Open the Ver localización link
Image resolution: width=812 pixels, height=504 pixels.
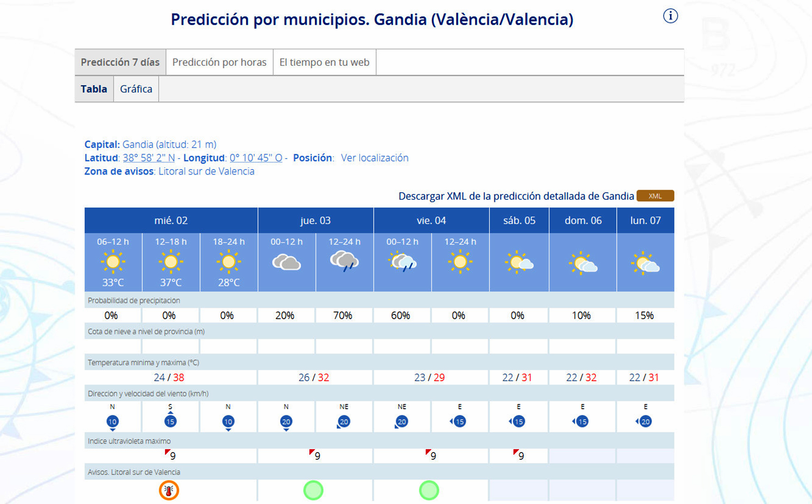point(374,158)
